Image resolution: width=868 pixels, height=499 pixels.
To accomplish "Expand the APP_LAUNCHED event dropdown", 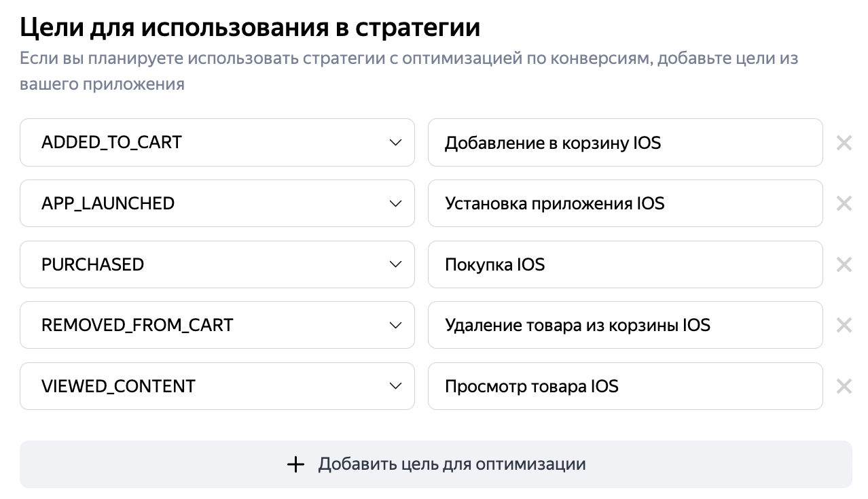I will [217, 203].
